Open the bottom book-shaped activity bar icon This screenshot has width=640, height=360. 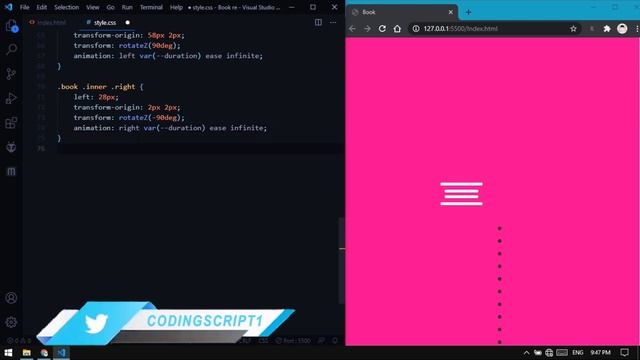click(11, 171)
